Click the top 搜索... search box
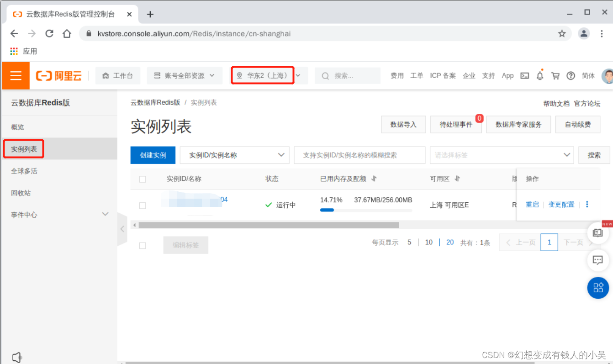The height and width of the screenshot is (364, 613). point(348,76)
